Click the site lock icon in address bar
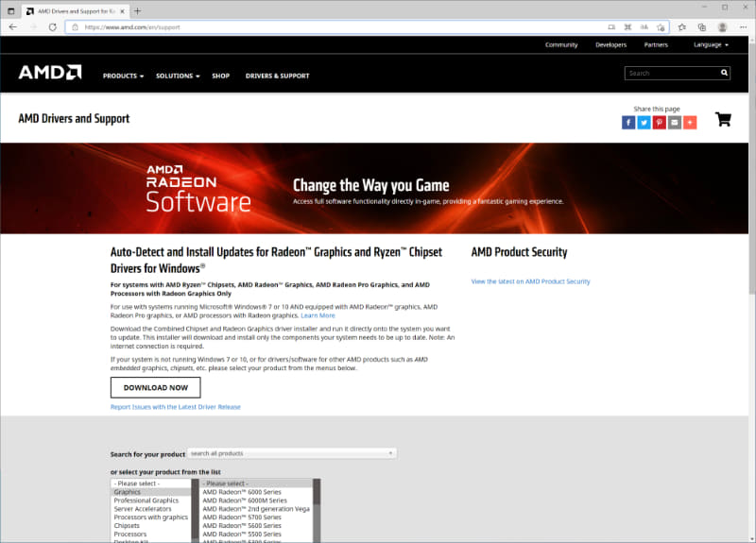Image resolution: width=756 pixels, height=543 pixels. click(75, 27)
